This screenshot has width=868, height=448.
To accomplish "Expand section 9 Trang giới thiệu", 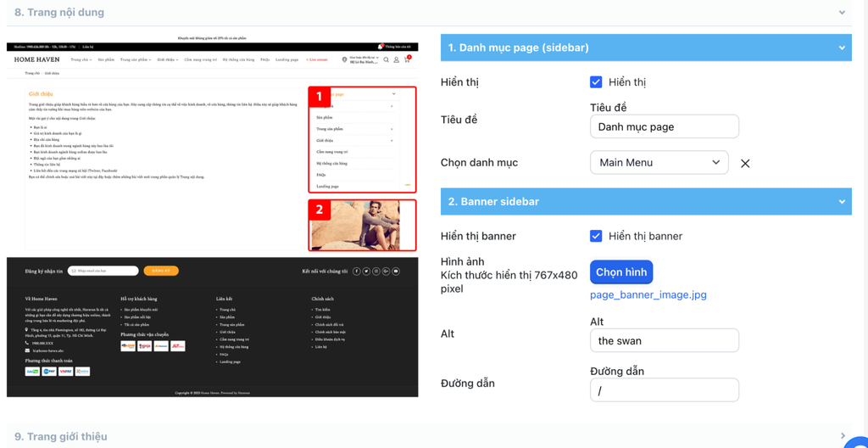I will pos(842,436).
